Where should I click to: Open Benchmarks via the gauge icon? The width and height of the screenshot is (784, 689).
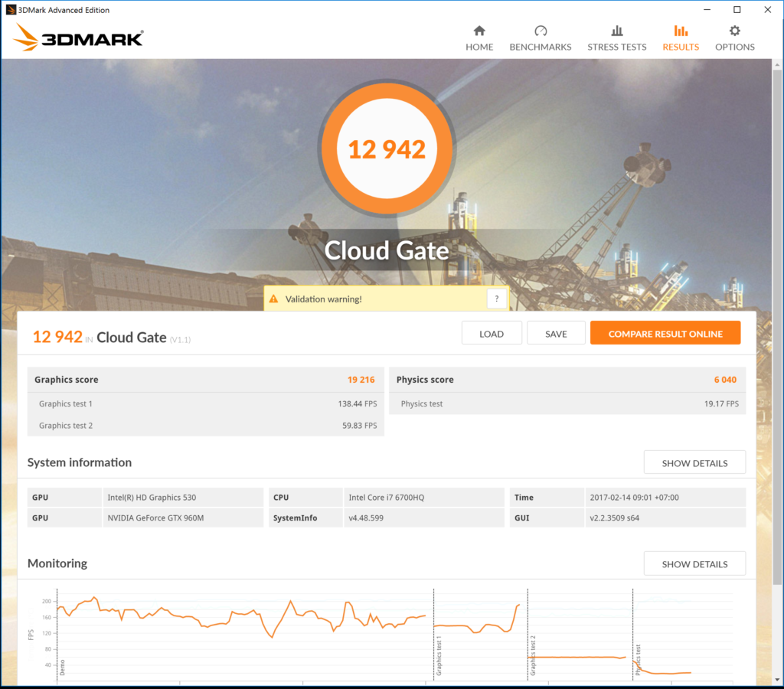[541, 31]
